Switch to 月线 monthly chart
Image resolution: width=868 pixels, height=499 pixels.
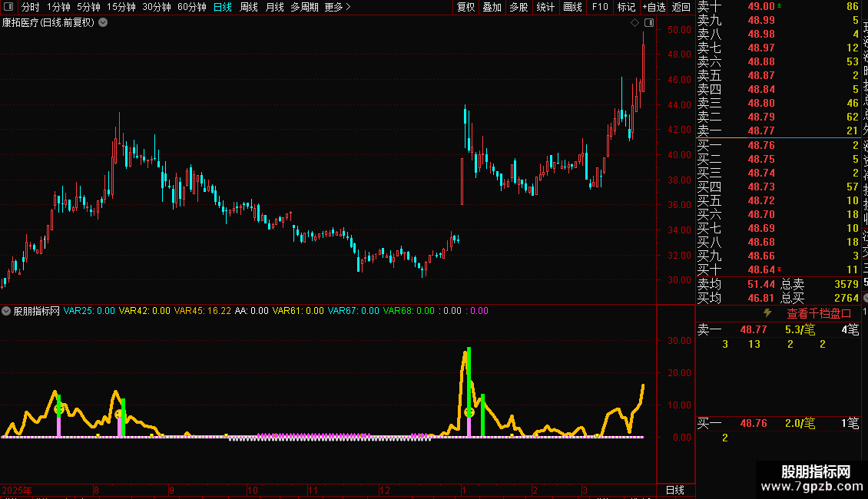274,7
